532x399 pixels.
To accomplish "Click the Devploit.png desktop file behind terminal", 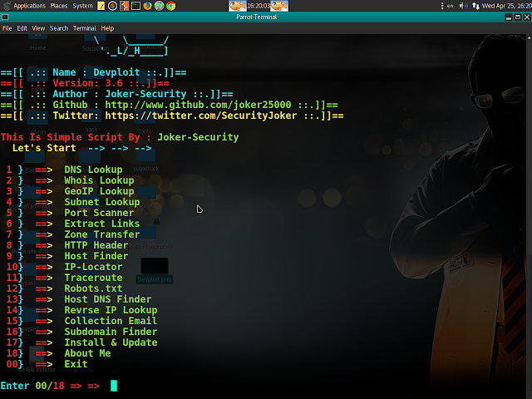I will [x=155, y=270].
